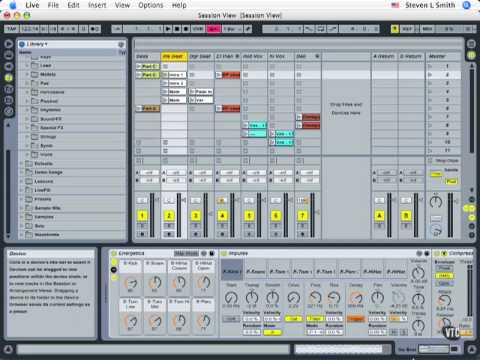The width and height of the screenshot is (480, 360).
Task: Expand the Synth folder
Action: tap(27, 146)
